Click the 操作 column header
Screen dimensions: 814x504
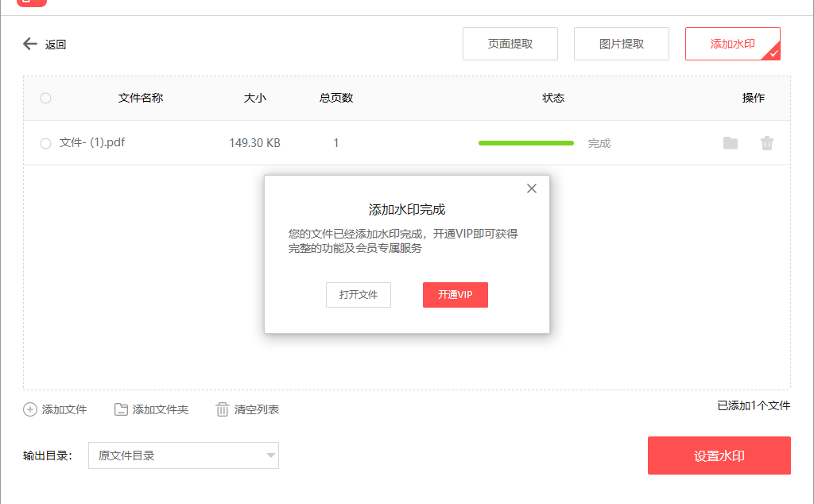click(754, 98)
